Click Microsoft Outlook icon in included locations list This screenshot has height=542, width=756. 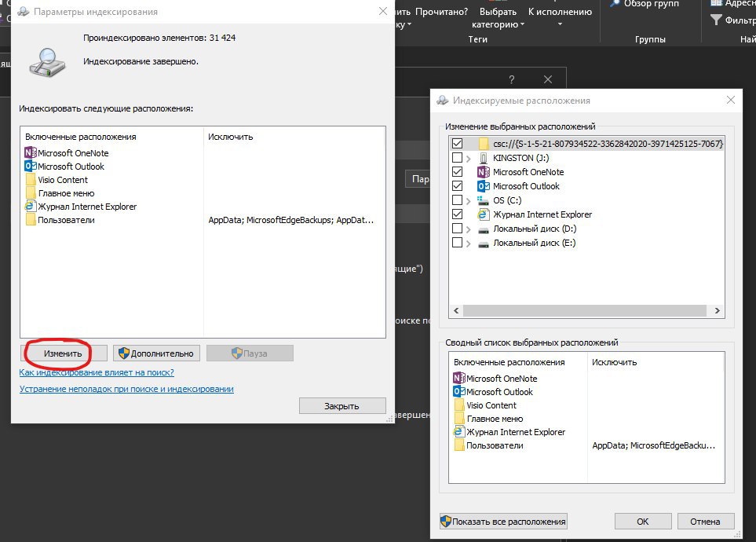(x=31, y=166)
